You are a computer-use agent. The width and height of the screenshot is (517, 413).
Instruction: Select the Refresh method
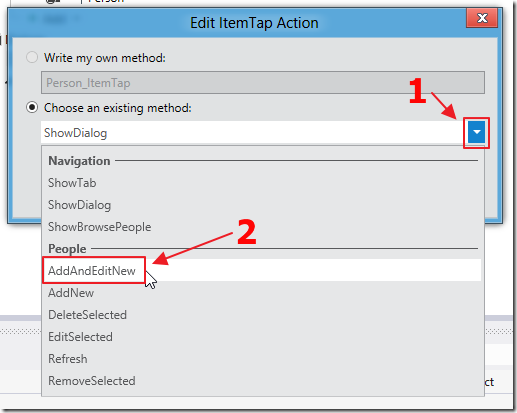click(x=68, y=359)
